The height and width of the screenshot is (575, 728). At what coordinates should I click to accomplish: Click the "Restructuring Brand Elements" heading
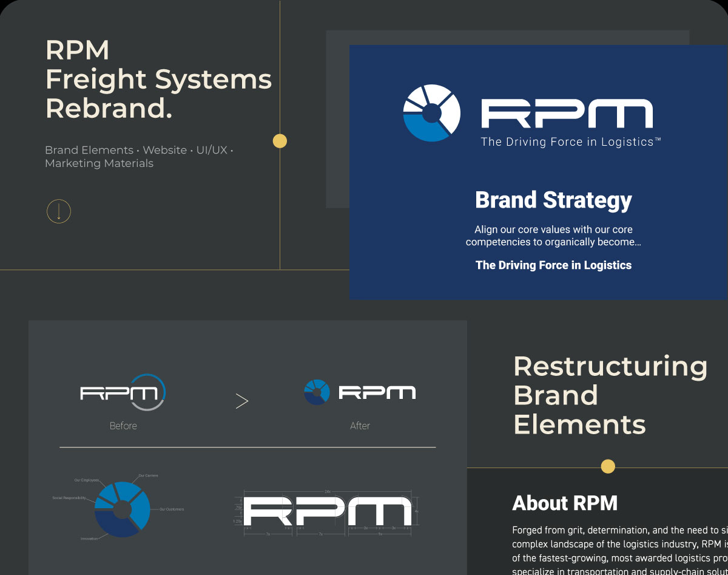[x=610, y=395]
